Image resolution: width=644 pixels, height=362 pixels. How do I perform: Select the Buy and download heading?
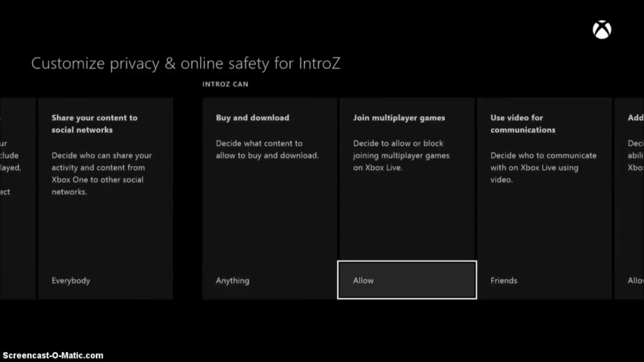tap(253, 118)
